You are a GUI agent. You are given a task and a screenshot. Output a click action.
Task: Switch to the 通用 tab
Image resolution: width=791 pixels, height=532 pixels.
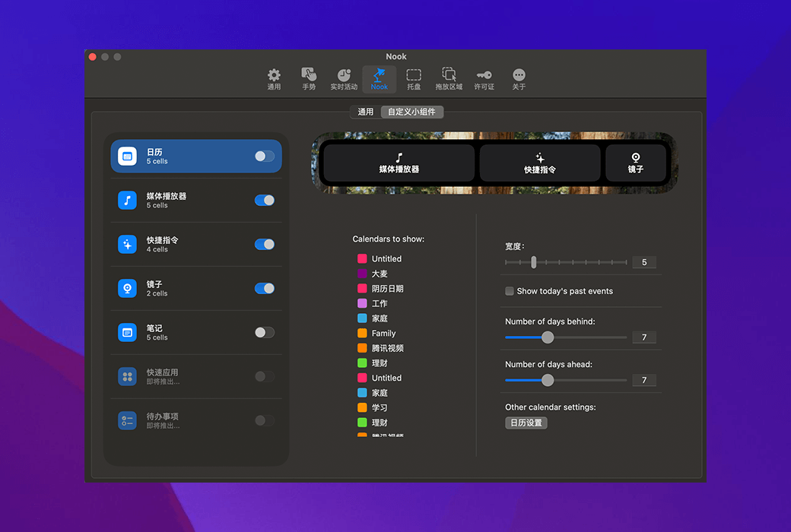tap(365, 111)
